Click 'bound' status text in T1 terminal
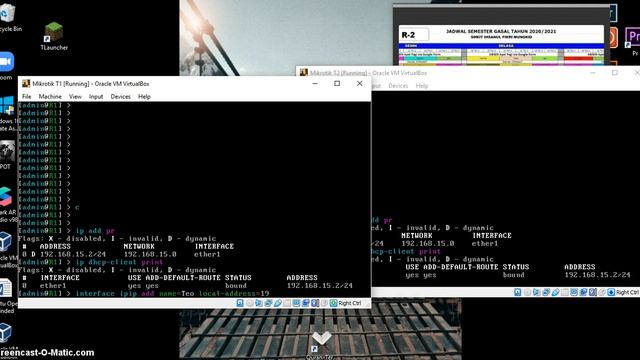 coord(236,286)
